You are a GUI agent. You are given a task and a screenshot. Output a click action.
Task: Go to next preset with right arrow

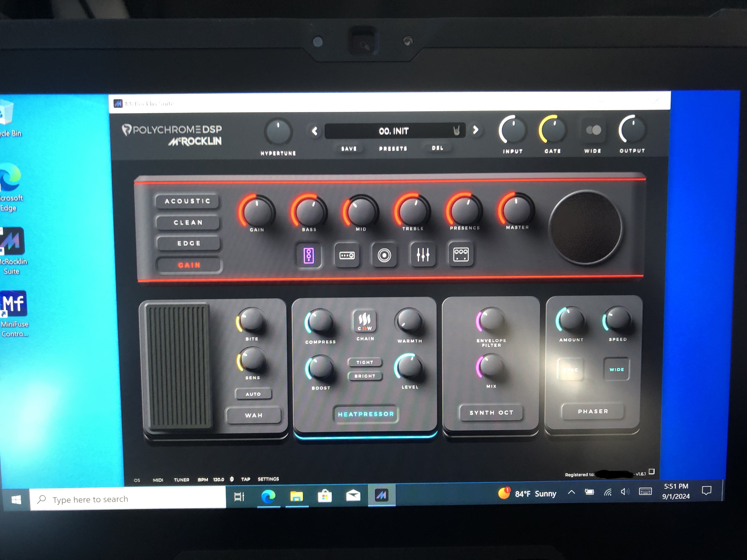coord(475,130)
